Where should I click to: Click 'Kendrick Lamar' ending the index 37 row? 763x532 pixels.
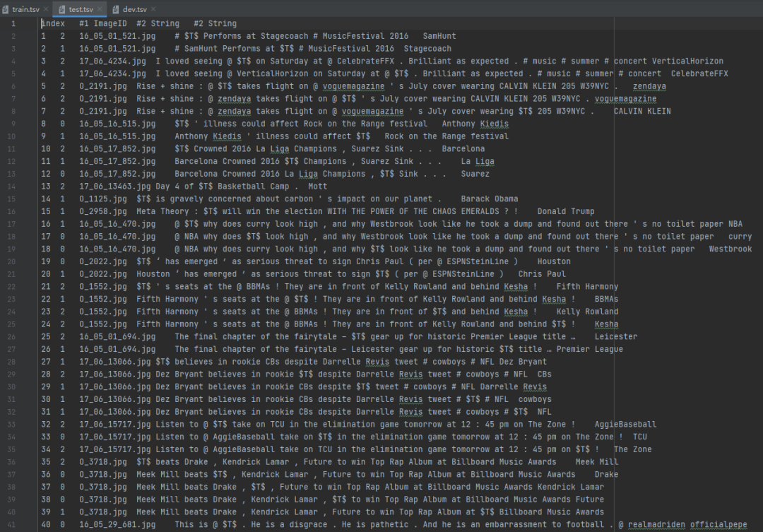(571, 487)
